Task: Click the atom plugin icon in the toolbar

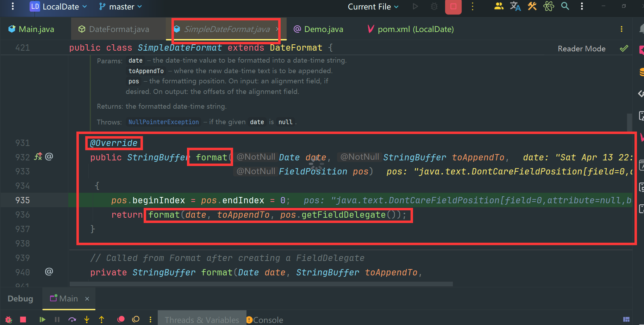Action: point(549,6)
